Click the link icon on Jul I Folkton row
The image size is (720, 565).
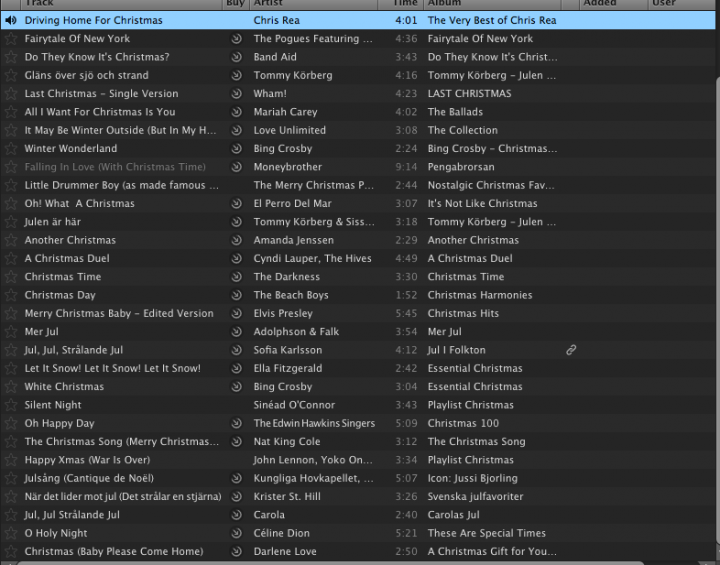(571, 350)
